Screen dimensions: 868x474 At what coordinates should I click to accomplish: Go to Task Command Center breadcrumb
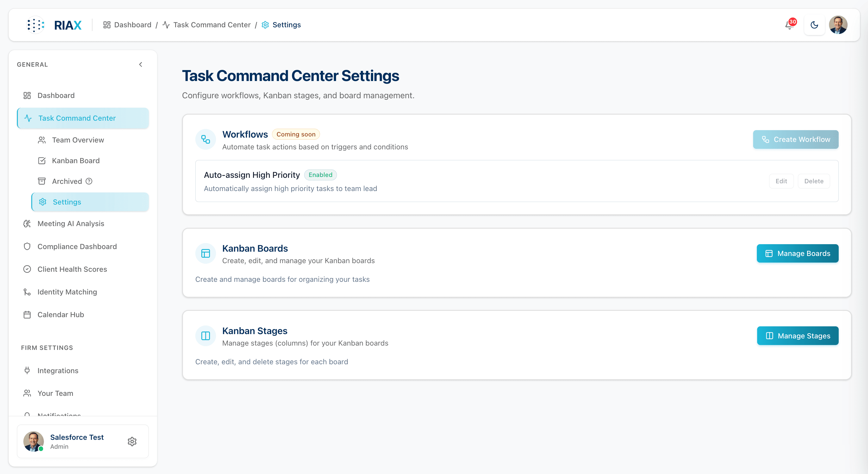(212, 25)
